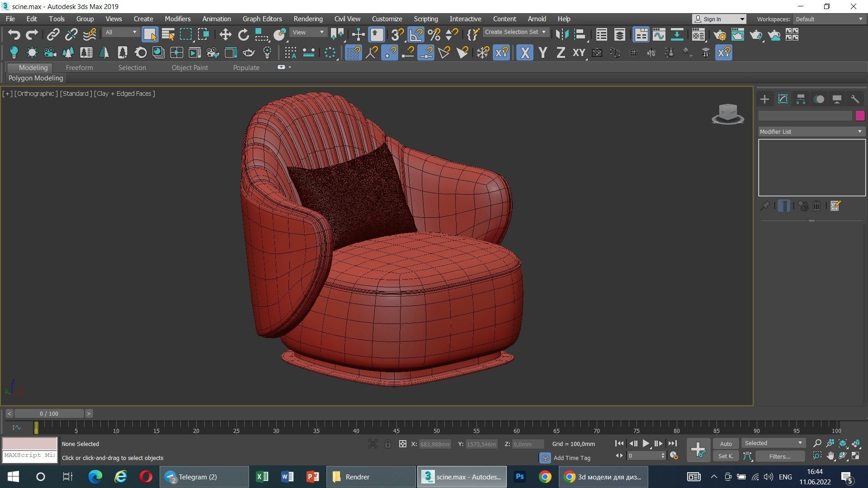This screenshot has width=868, height=488.
Task: Restrict to Z axis constraint
Action: tap(561, 52)
